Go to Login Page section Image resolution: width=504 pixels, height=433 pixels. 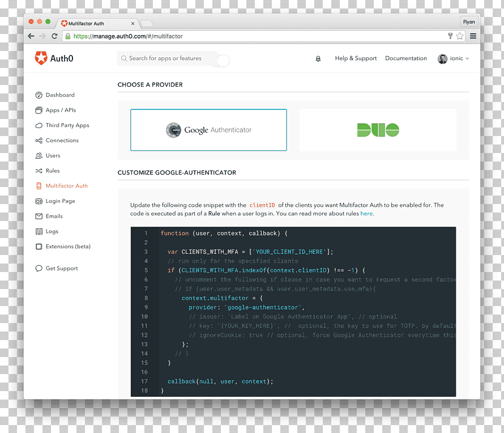[x=60, y=201]
